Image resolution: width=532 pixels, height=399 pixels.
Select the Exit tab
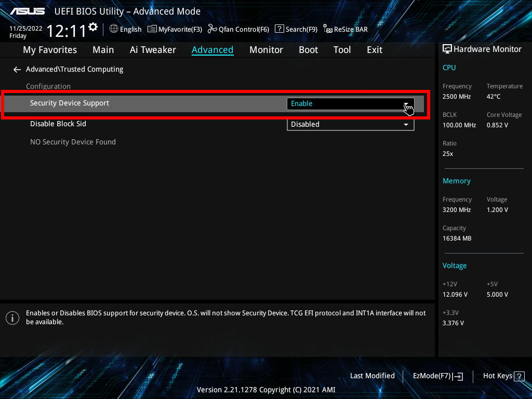375,50
